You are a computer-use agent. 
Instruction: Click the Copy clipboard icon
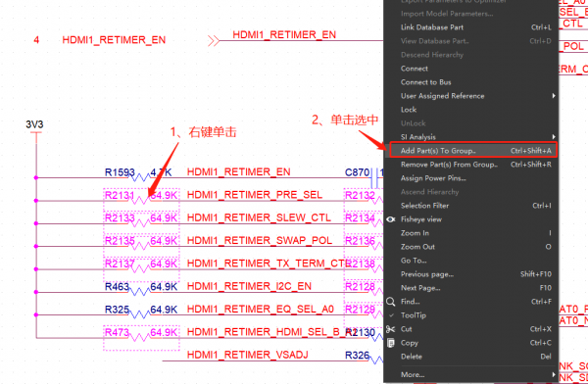pyautogui.click(x=390, y=343)
